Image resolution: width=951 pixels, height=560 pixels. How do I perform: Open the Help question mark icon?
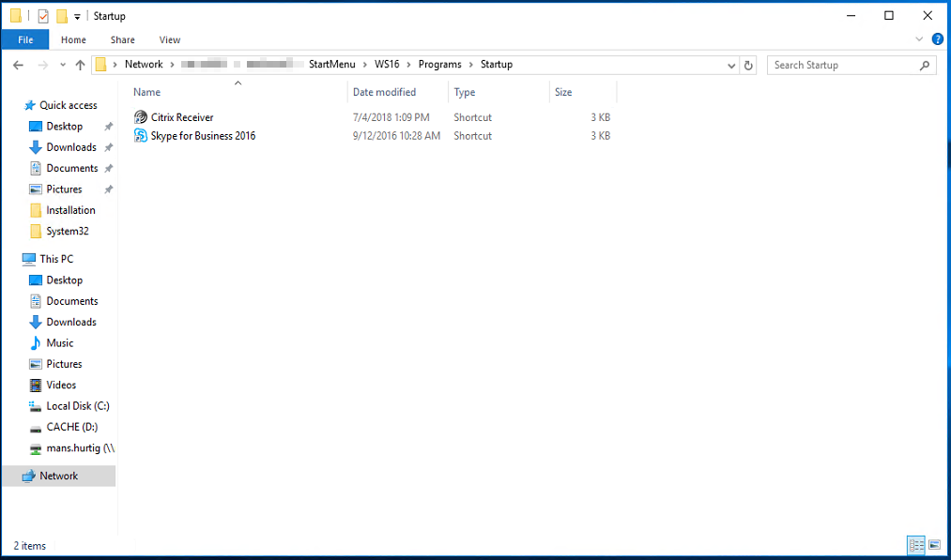coord(937,39)
